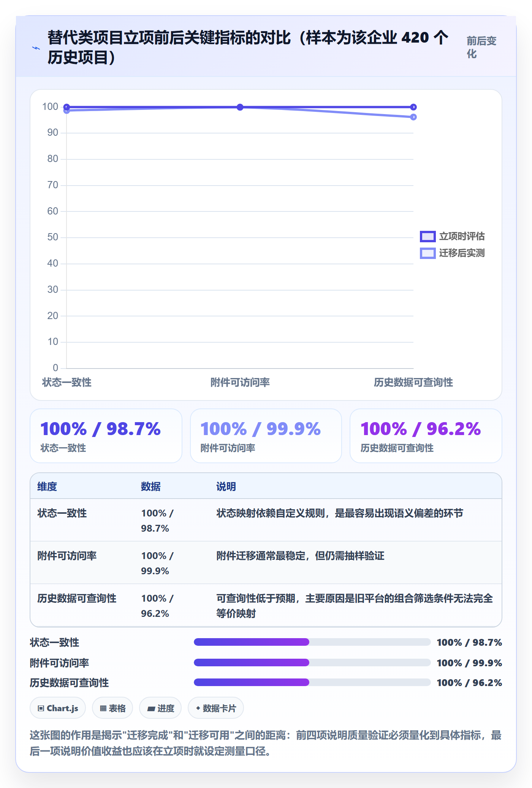Image resolution: width=532 pixels, height=788 pixels.
Task: Click the 数据 column header
Action: pos(151,486)
